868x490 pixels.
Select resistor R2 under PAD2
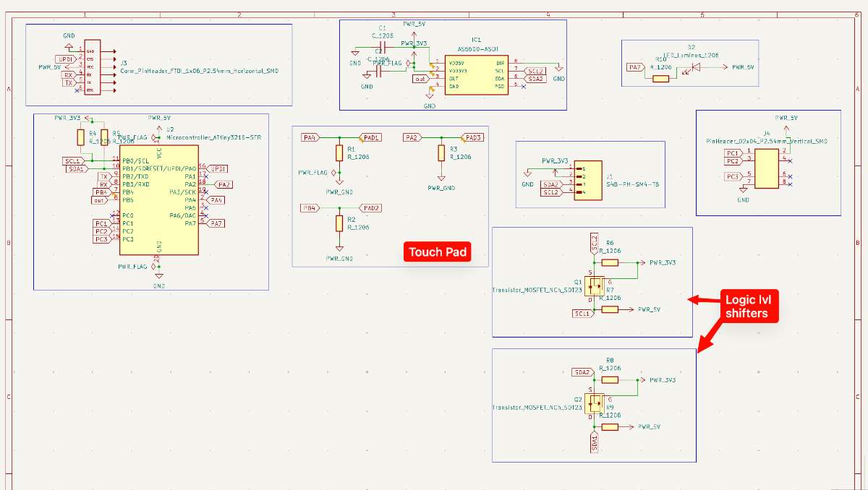click(x=339, y=223)
